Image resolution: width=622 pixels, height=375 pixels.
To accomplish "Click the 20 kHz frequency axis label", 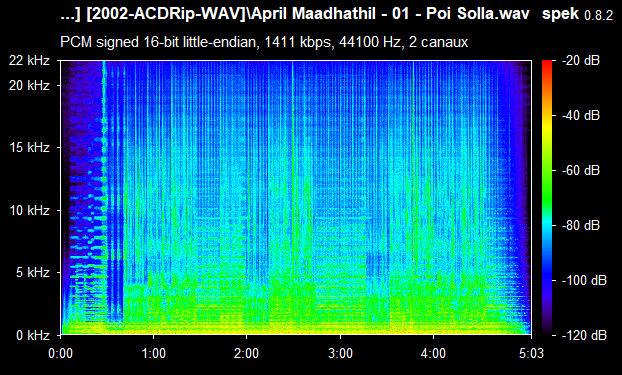I will tap(29, 85).
